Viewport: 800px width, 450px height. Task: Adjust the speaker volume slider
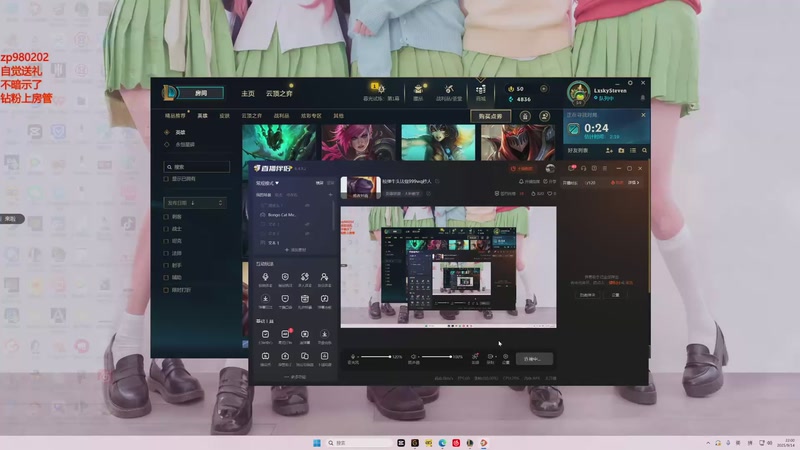click(x=437, y=357)
